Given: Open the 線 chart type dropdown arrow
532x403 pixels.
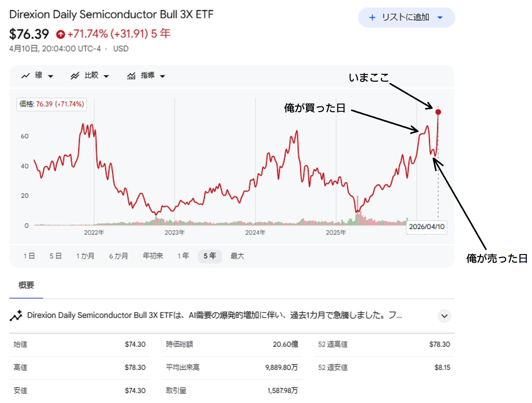Looking at the screenshot, I should click(x=51, y=76).
